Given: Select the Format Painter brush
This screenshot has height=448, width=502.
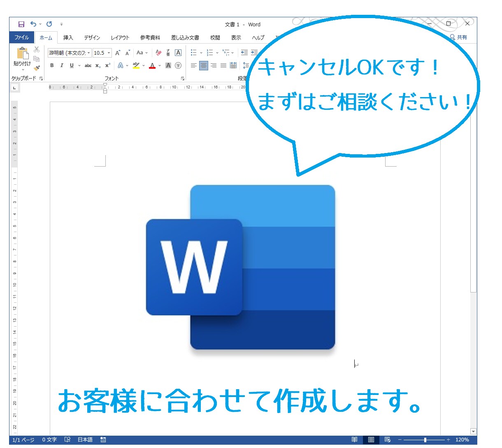Looking at the screenshot, I should 37,68.
